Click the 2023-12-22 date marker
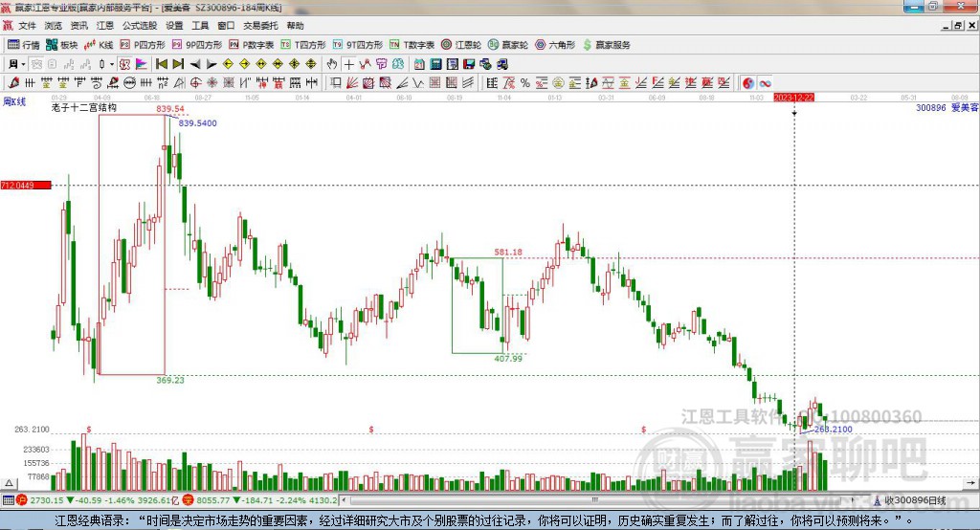Screen dimensions: 980x530 point(793,98)
